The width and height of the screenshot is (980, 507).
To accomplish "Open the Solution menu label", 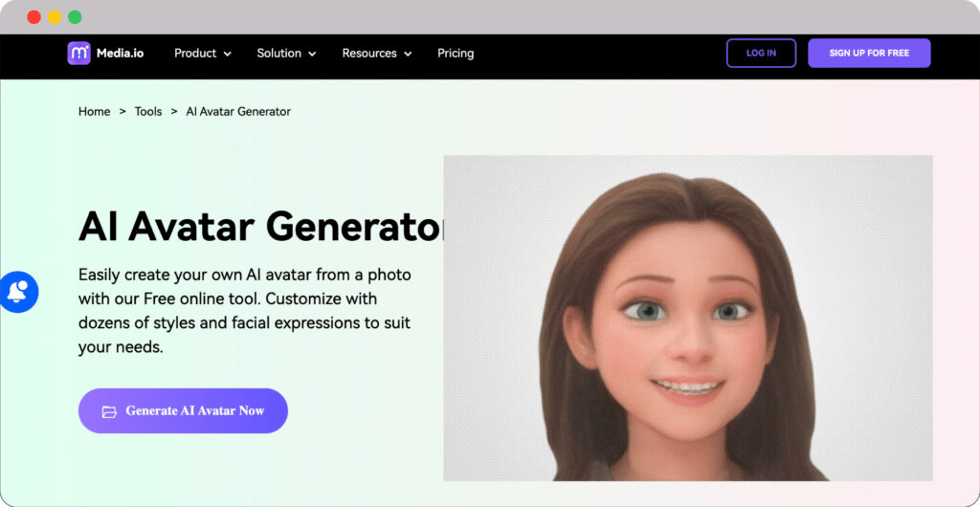I will (278, 54).
